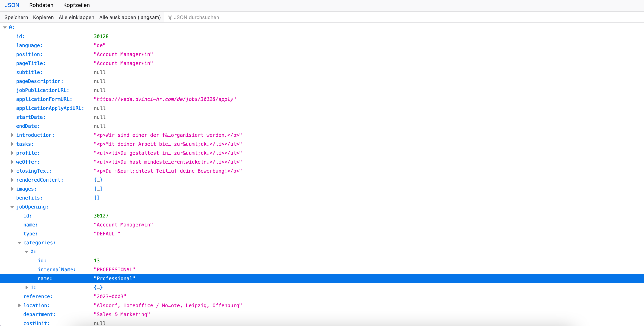This screenshot has width=644, height=326.
Task: Expand the location entry
Action: click(19, 306)
